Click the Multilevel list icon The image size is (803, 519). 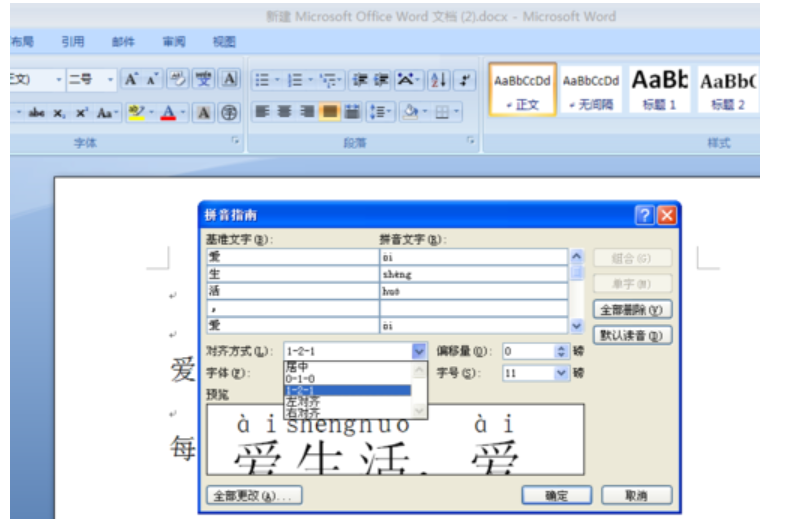pyautogui.click(x=328, y=80)
